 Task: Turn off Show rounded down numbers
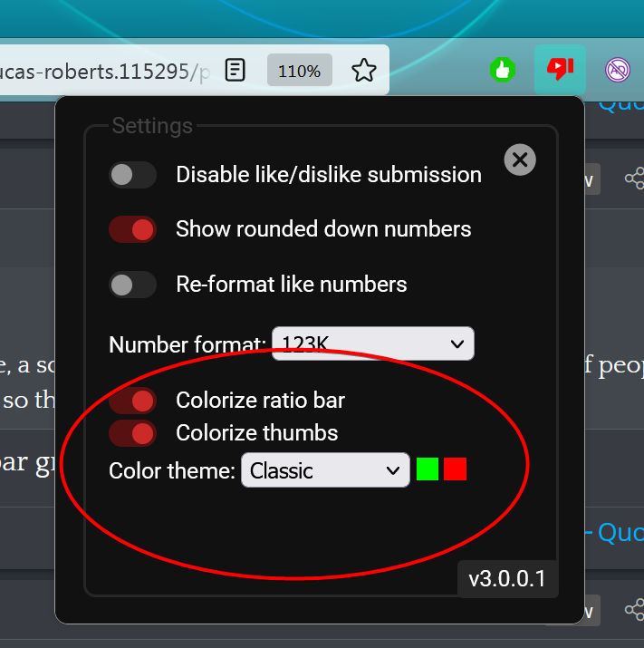click(132, 229)
